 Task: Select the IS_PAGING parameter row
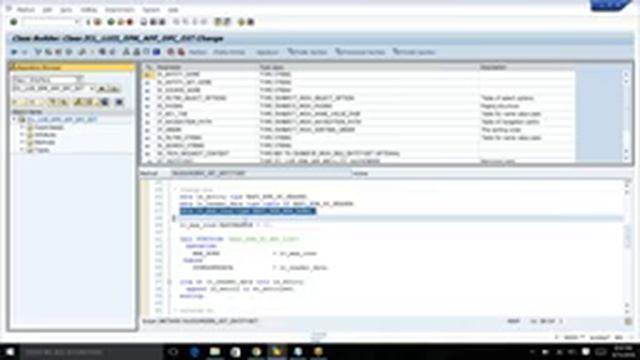click(359, 106)
